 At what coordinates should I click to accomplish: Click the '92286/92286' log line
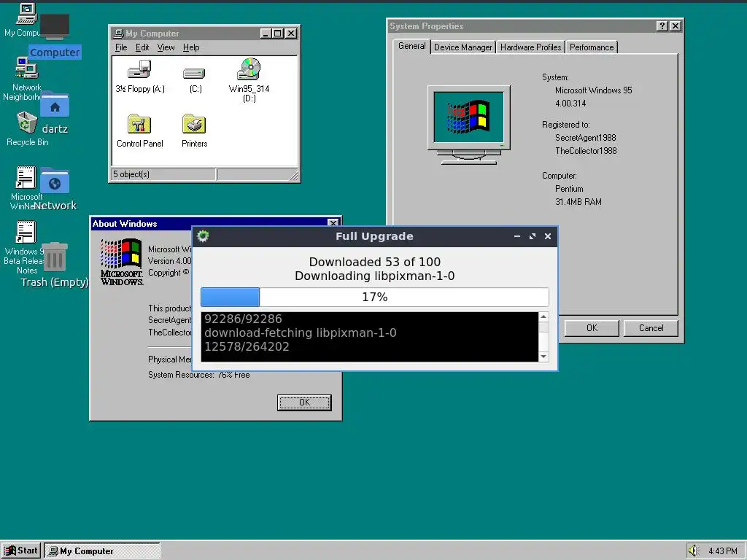243,319
